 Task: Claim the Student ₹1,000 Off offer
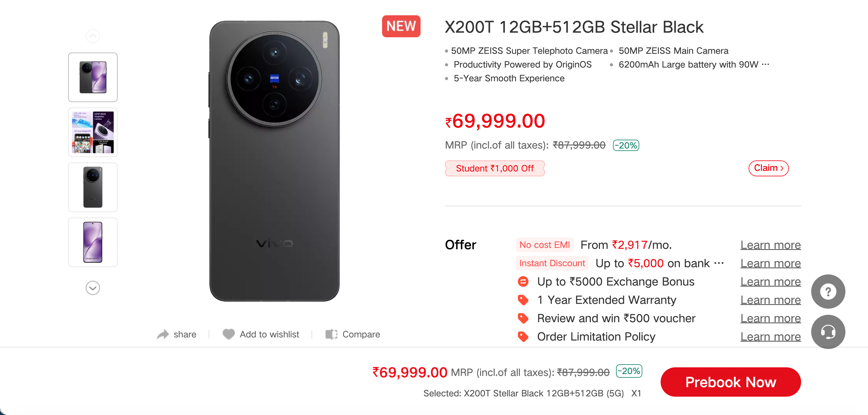(x=768, y=168)
